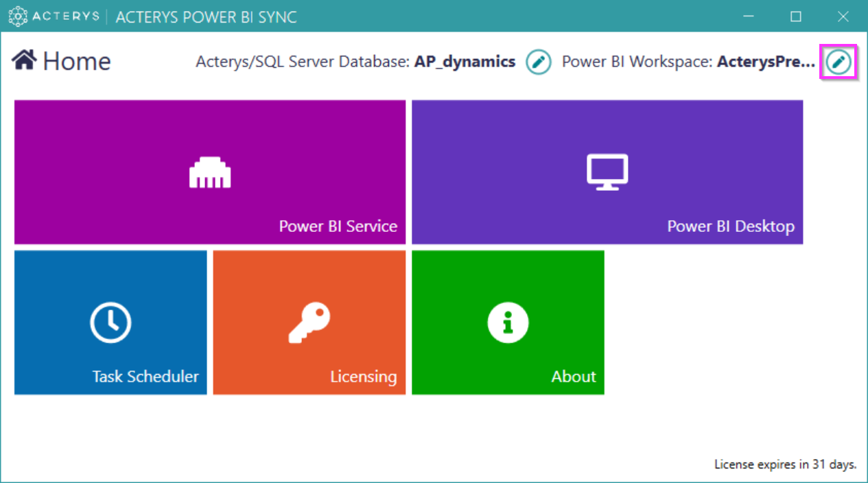Click the info icon on About
This screenshot has height=483, width=868.
click(508, 322)
